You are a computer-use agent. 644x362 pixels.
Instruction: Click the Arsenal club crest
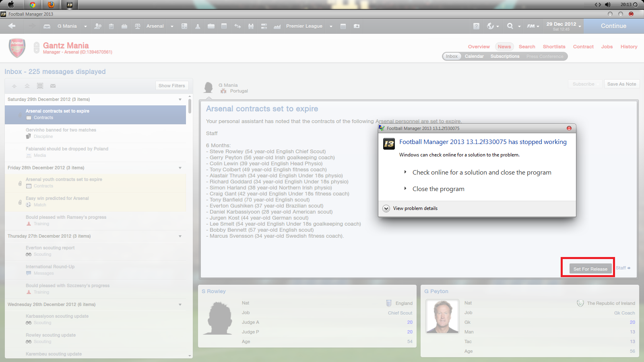tap(17, 48)
